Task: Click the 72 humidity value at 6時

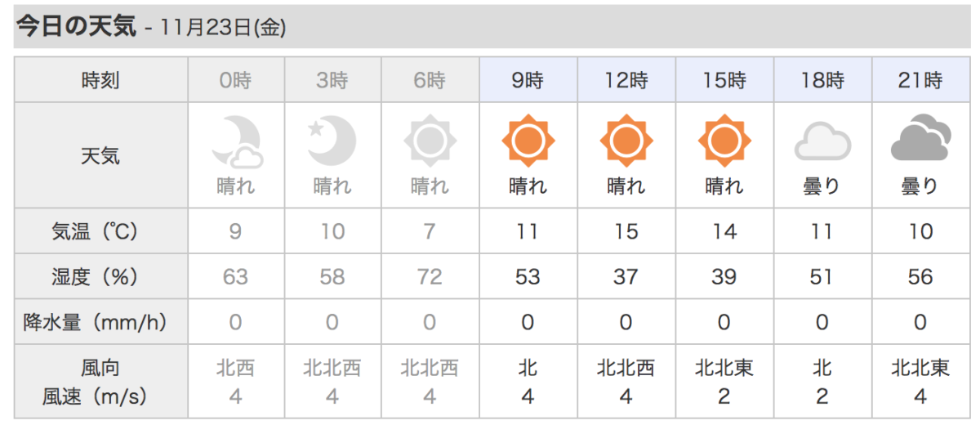Action: coord(430,277)
